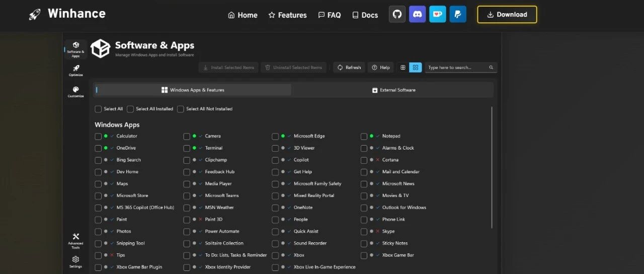The width and height of the screenshot is (644, 274).
Task: Click the MSN Weather label
Action: pyautogui.click(x=219, y=208)
